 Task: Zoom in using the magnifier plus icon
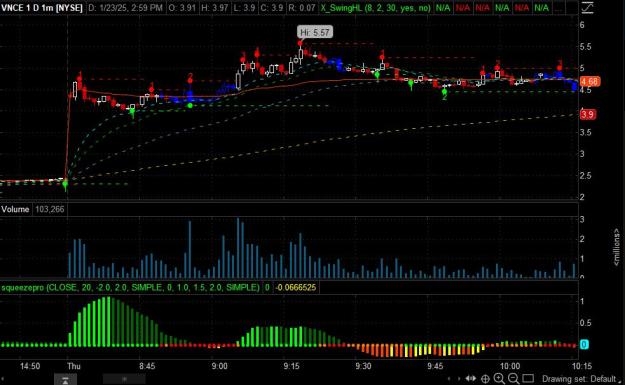click(x=499, y=379)
